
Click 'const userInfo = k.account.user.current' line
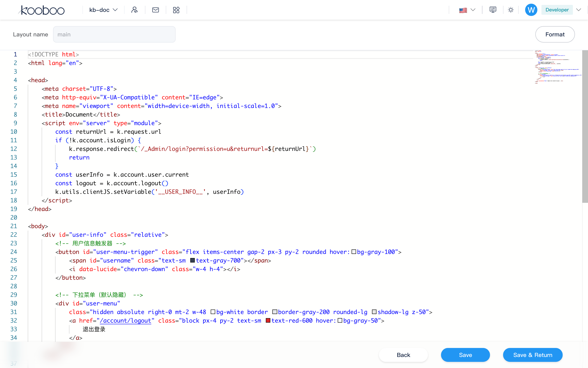tap(122, 175)
